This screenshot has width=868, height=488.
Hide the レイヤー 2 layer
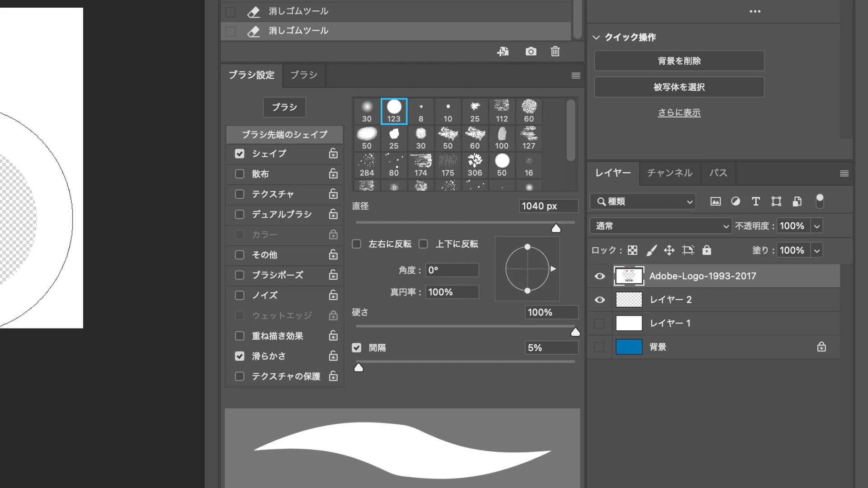(x=599, y=300)
